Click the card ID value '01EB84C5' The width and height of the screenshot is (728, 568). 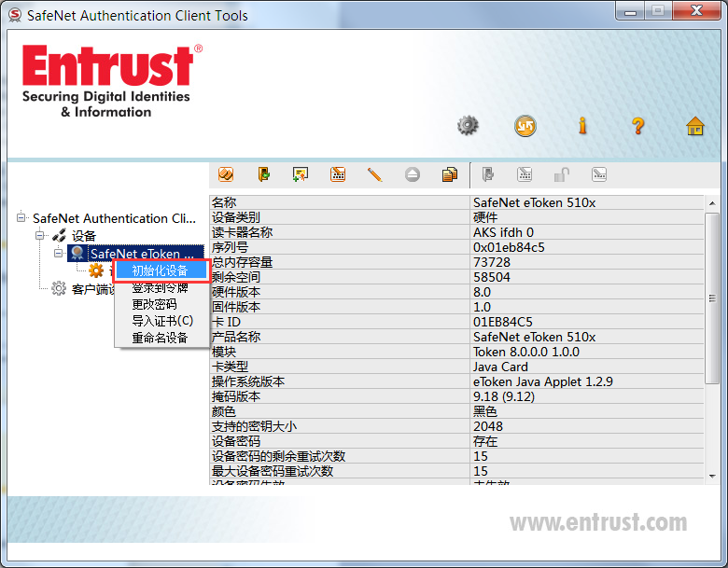pyautogui.click(x=503, y=322)
